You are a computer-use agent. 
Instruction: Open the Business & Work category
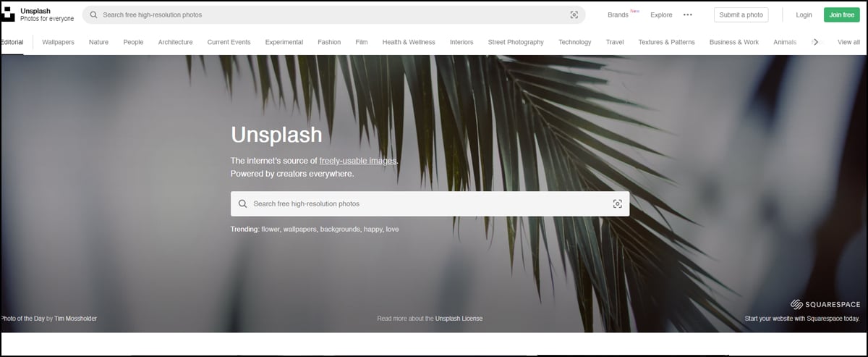(x=734, y=42)
